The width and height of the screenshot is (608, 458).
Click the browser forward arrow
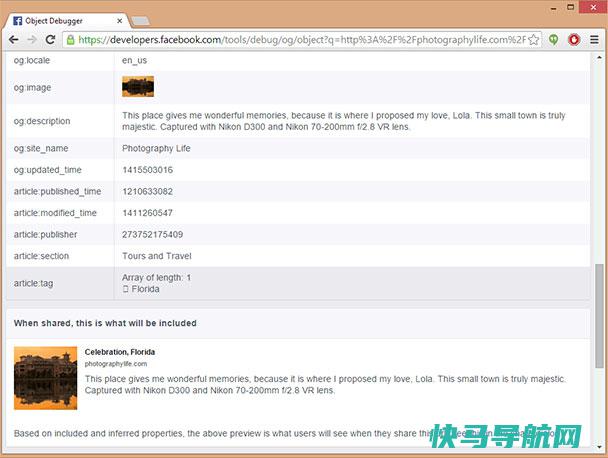tap(32, 40)
